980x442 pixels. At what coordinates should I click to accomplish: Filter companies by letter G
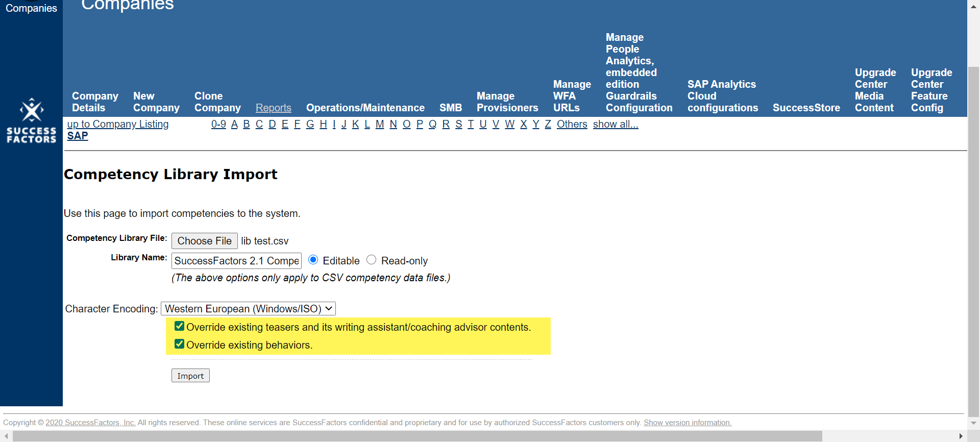coord(310,124)
